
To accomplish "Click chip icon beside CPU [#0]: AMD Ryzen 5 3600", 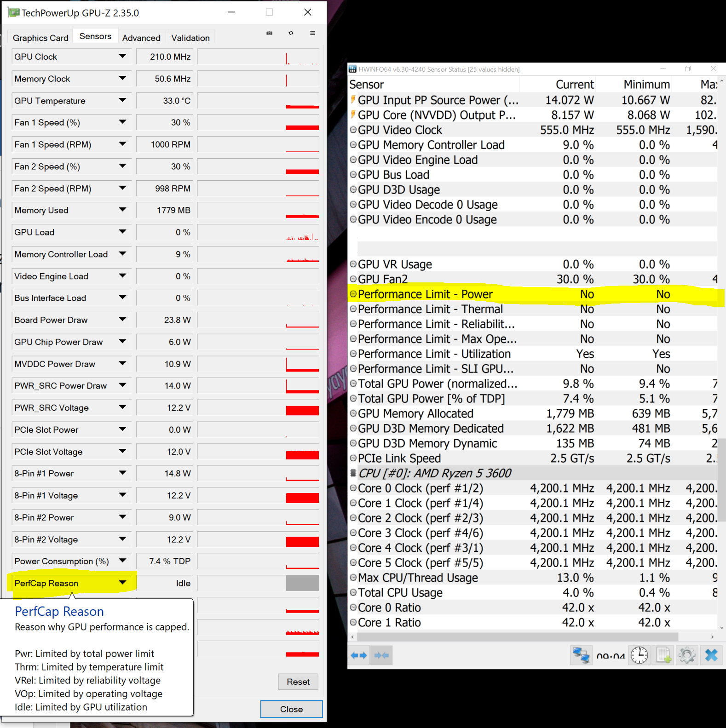I will [353, 473].
